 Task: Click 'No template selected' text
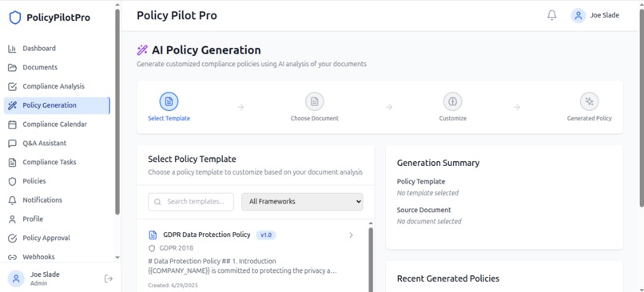pos(427,193)
